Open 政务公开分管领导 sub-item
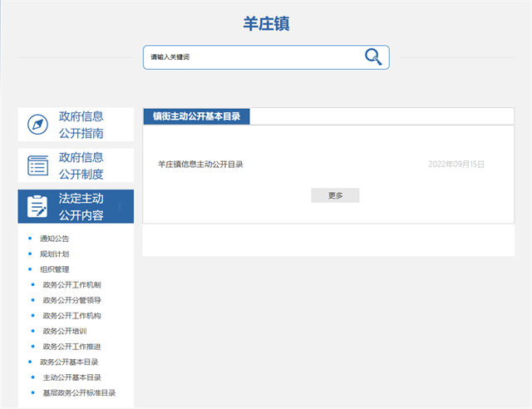 [71, 300]
